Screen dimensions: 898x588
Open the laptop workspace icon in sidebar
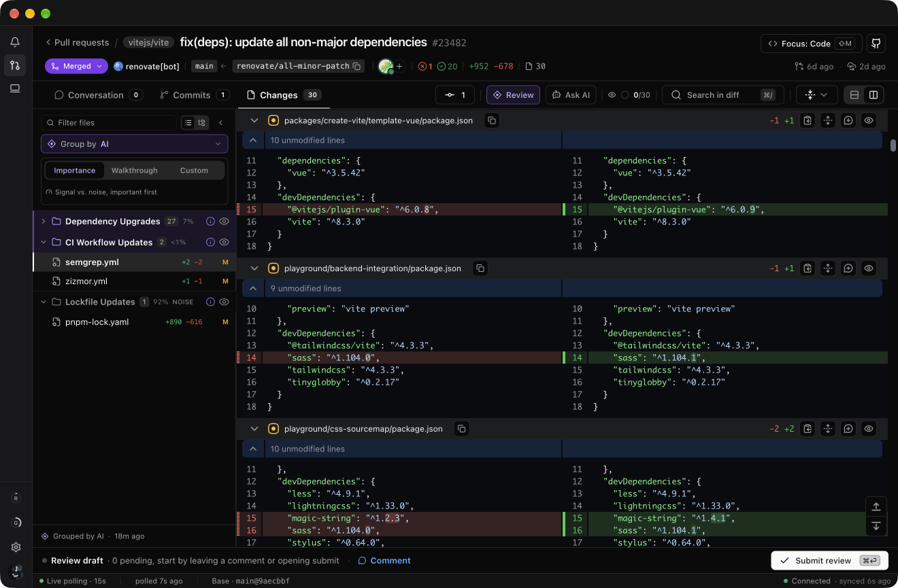pyautogui.click(x=15, y=88)
